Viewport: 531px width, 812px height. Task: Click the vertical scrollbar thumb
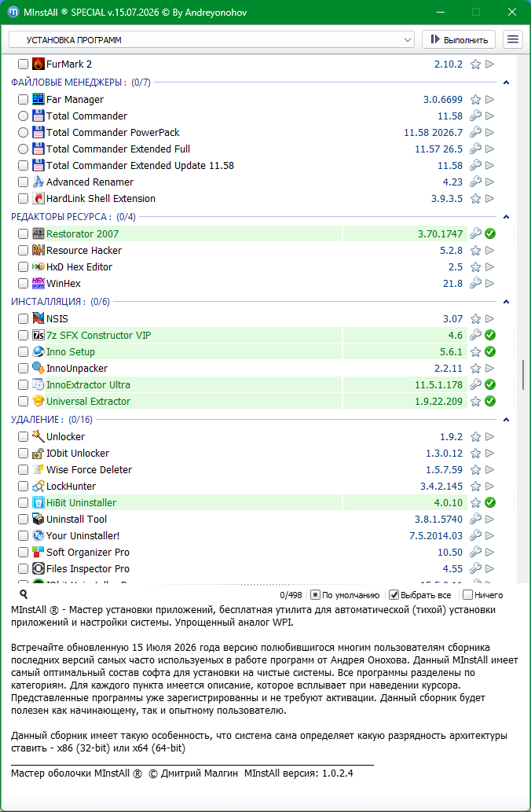523,375
